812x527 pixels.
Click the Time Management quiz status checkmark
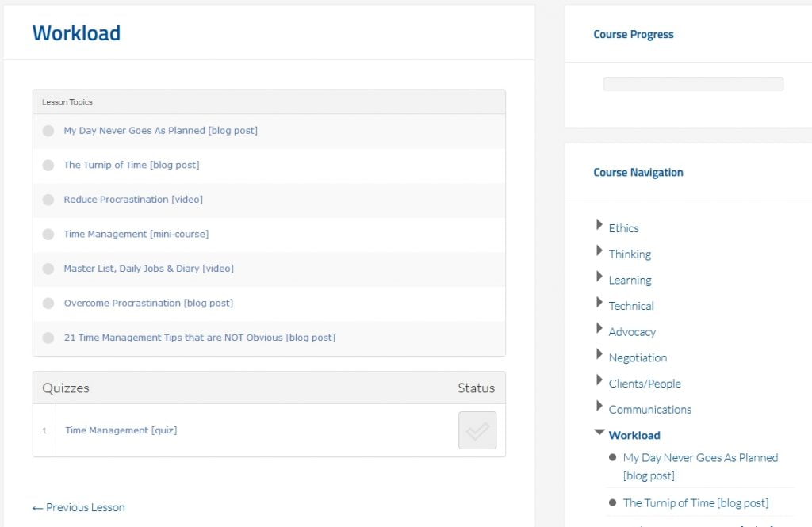coord(477,430)
